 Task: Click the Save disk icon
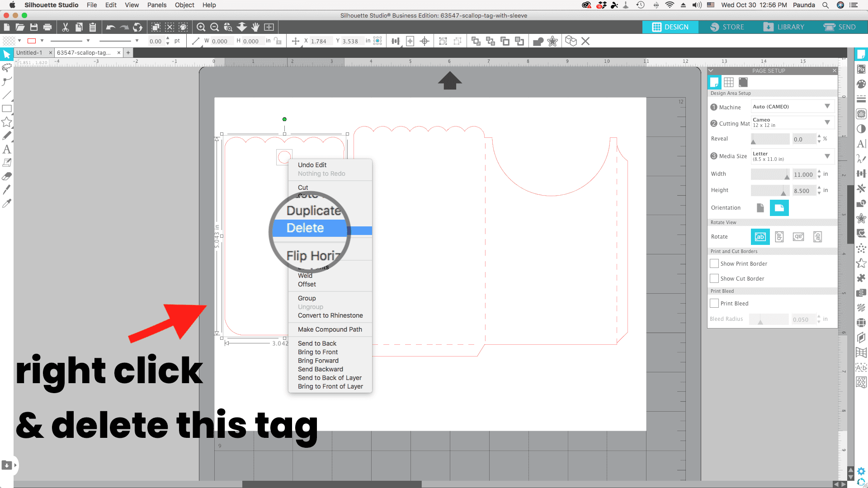pyautogui.click(x=34, y=27)
